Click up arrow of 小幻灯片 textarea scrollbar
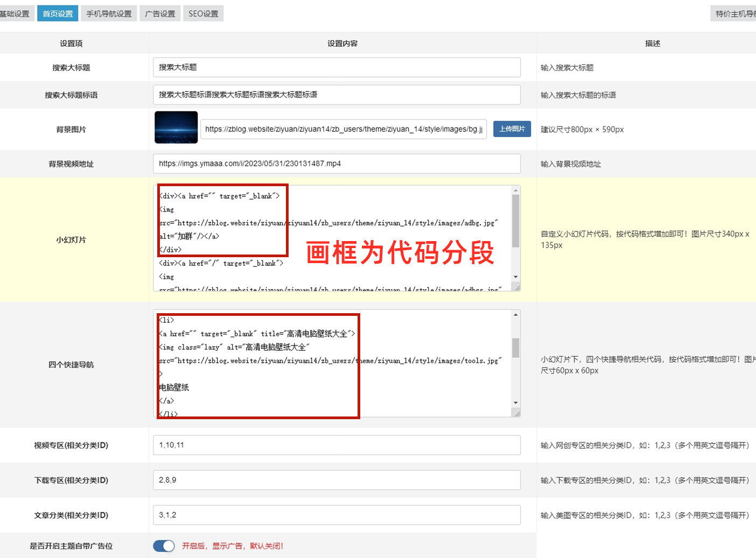This screenshot has height=558, width=756. click(x=516, y=190)
